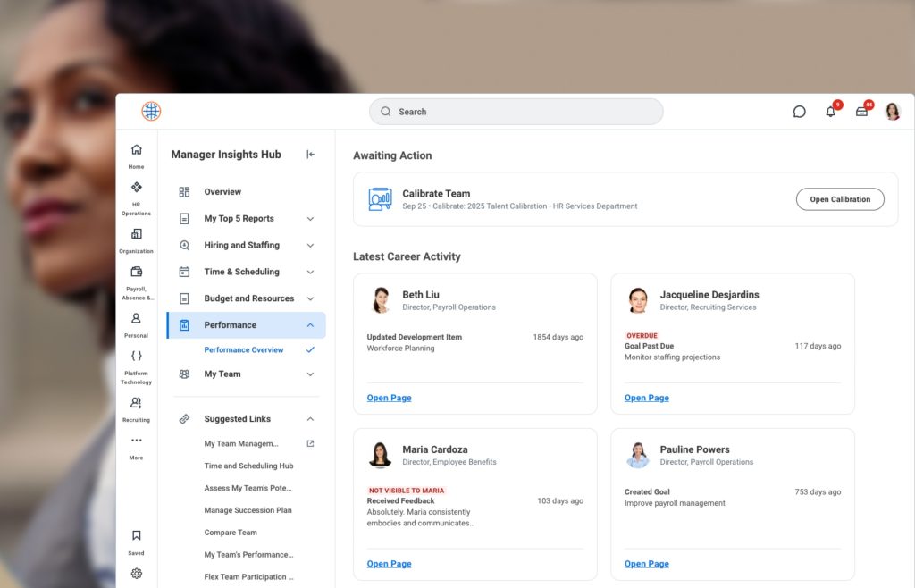Image resolution: width=915 pixels, height=588 pixels.
Task: Click the Open Calibration button
Action: tap(839, 199)
